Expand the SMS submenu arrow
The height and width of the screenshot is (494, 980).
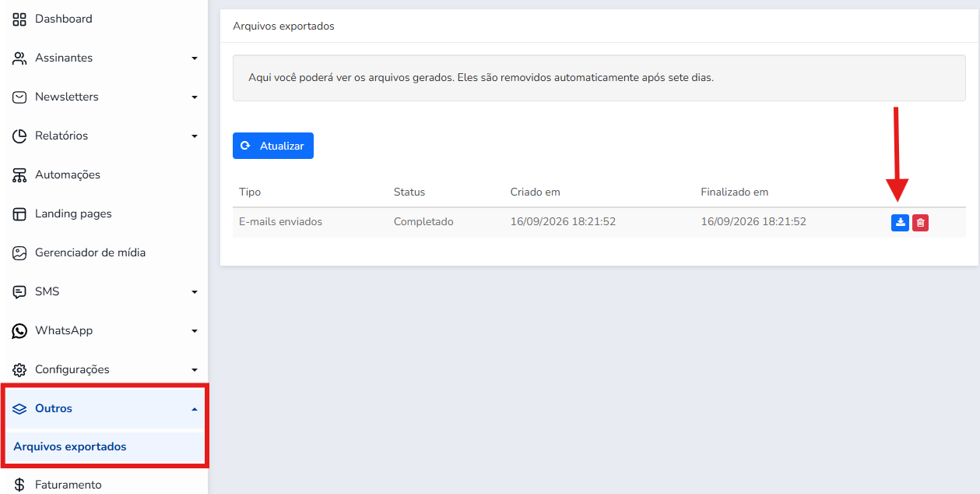click(195, 292)
